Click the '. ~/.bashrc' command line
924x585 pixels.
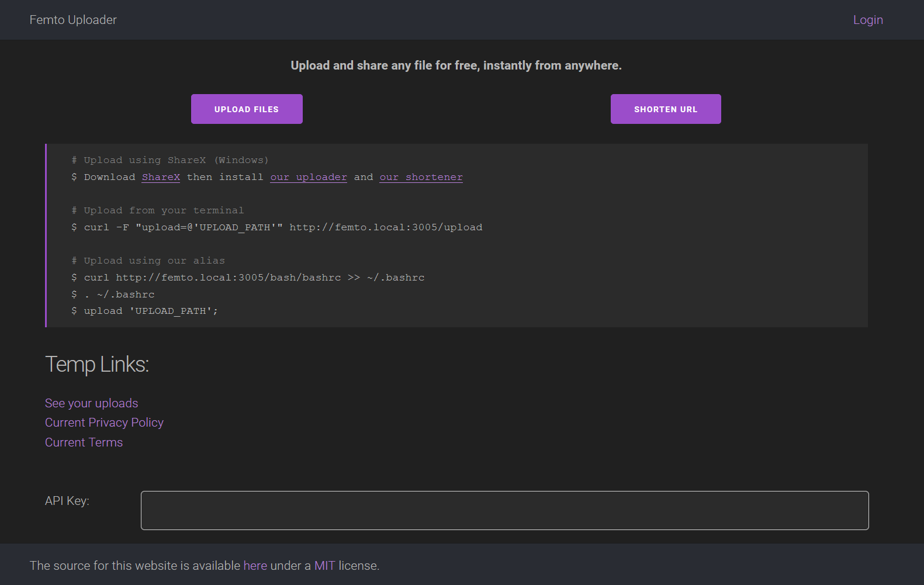click(x=113, y=295)
